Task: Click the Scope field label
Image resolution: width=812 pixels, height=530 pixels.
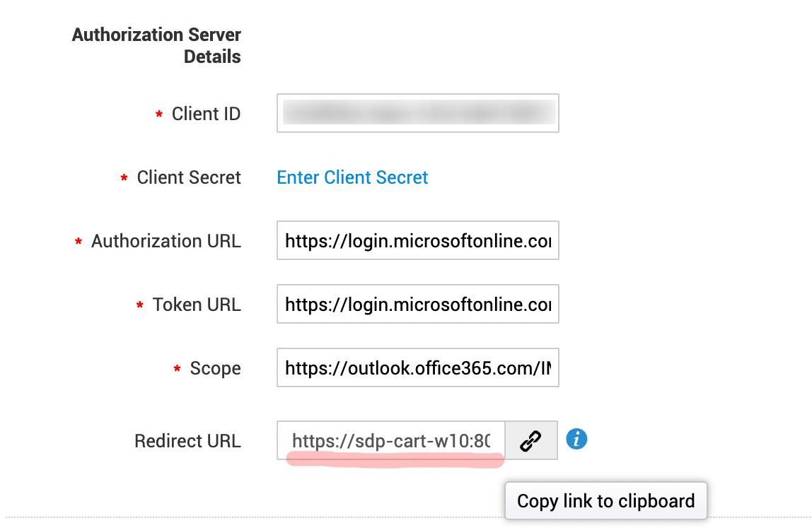Action: click(215, 368)
